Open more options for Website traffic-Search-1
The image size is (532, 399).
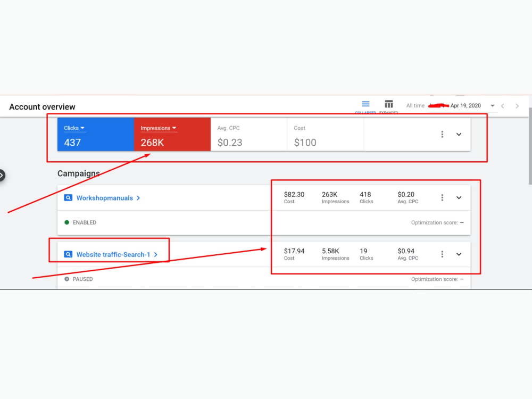442,254
